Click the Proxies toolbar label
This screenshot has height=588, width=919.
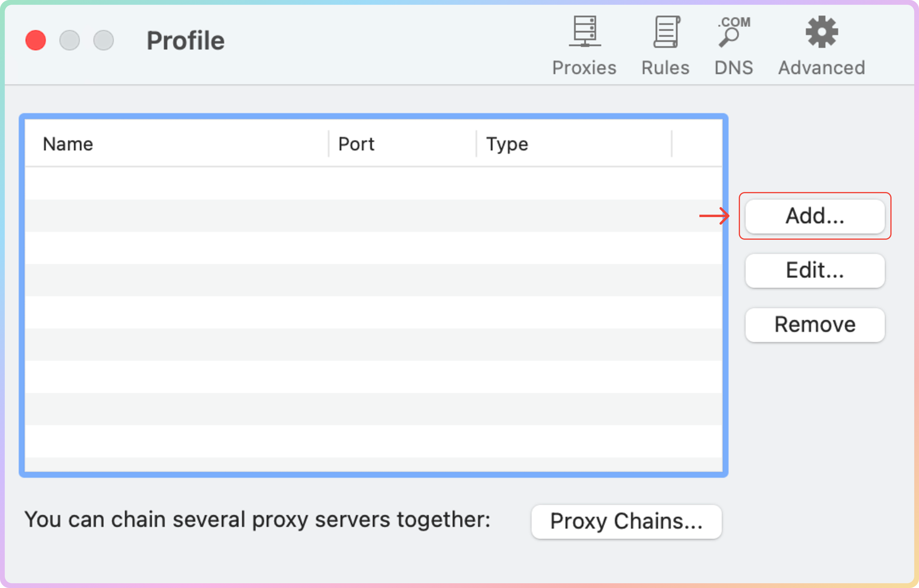(585, 68)
